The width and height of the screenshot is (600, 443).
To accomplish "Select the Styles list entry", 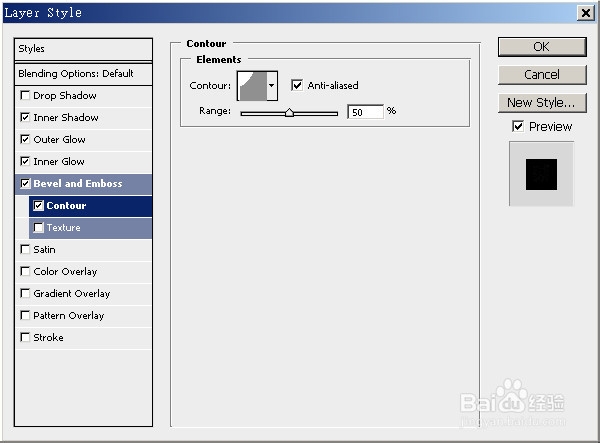I will (83, 49).
